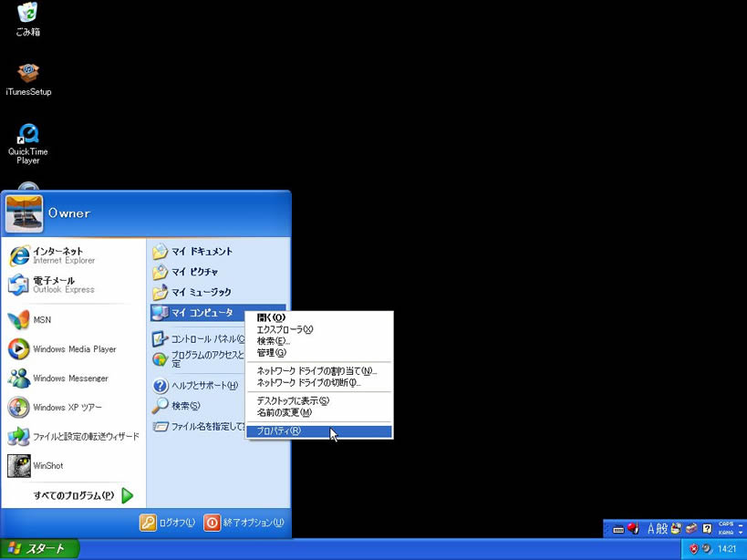
Task: Open 検索(S) in the Start menu
Action: (x=176, y=406)
